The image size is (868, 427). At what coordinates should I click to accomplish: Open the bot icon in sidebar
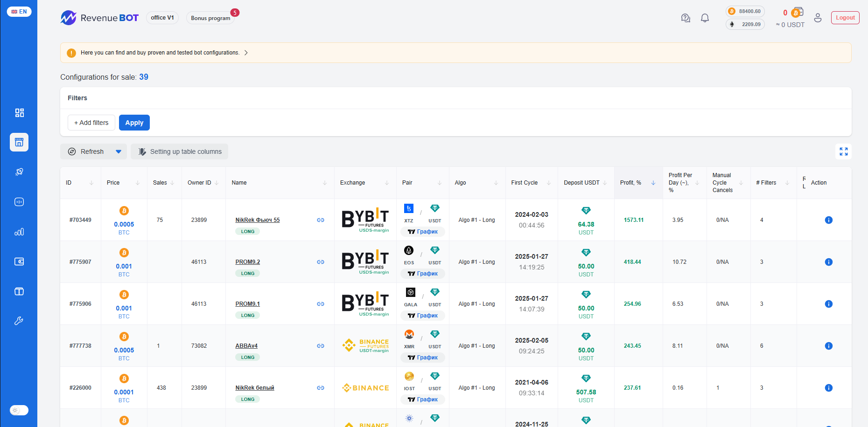[x=19, y=202]
